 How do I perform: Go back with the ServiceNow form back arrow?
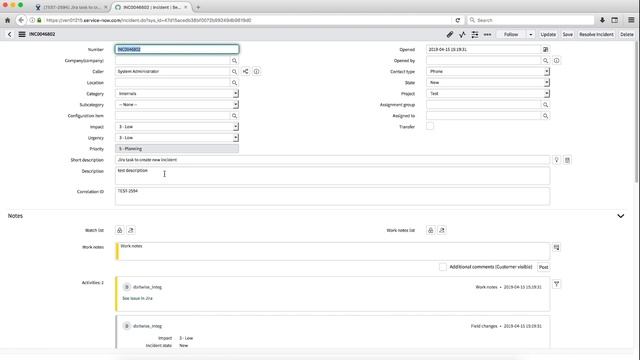pyautogui.click(x=9, y=35)
